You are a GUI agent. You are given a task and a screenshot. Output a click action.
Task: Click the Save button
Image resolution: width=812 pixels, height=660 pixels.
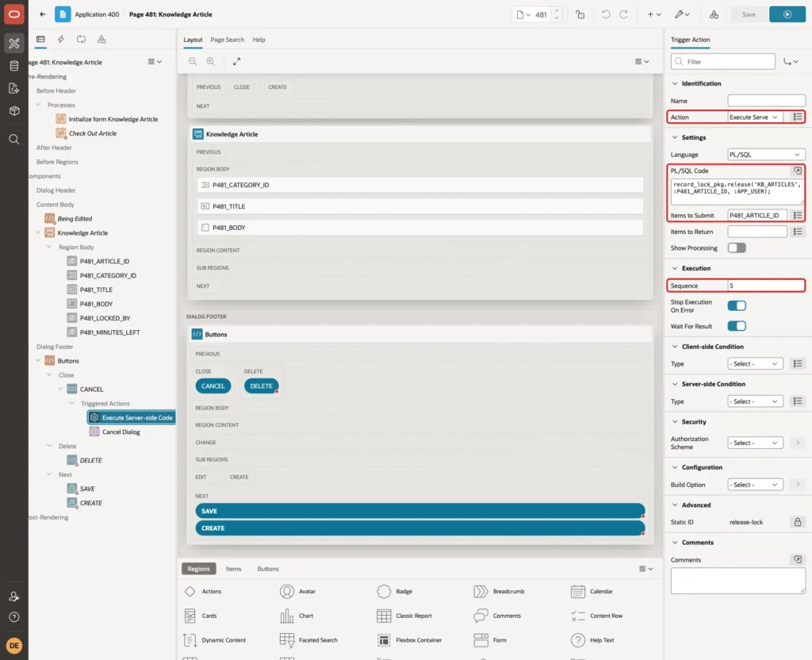[x=749, y=14]
